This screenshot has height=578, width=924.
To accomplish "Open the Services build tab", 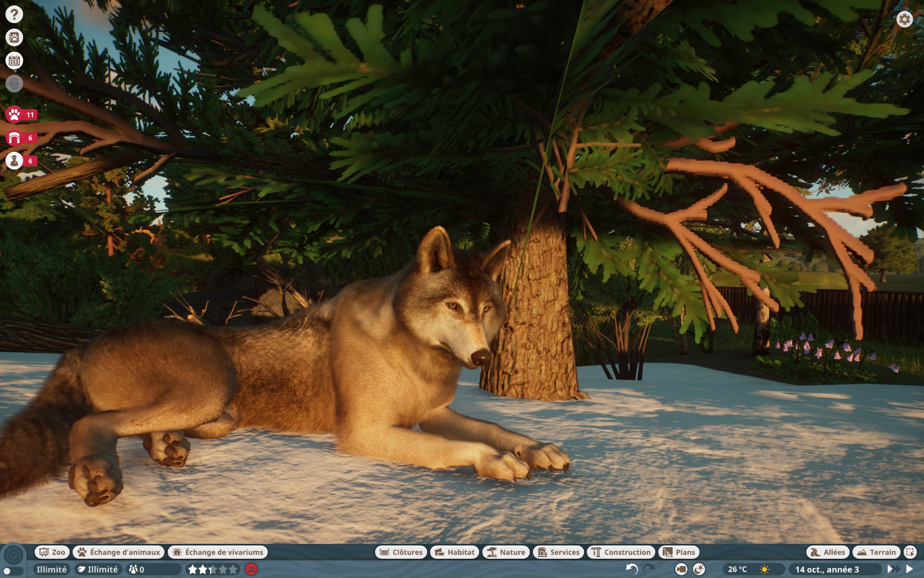I will click(x=558, y=552).
